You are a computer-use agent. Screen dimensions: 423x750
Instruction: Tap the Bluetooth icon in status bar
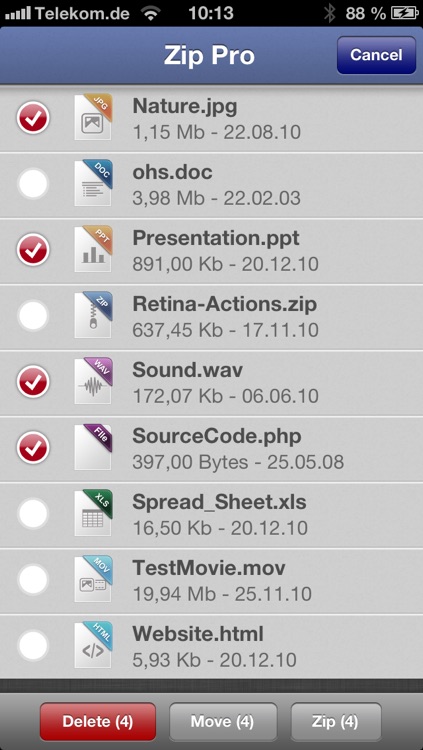pyautogui.click(x=330, y=13)
